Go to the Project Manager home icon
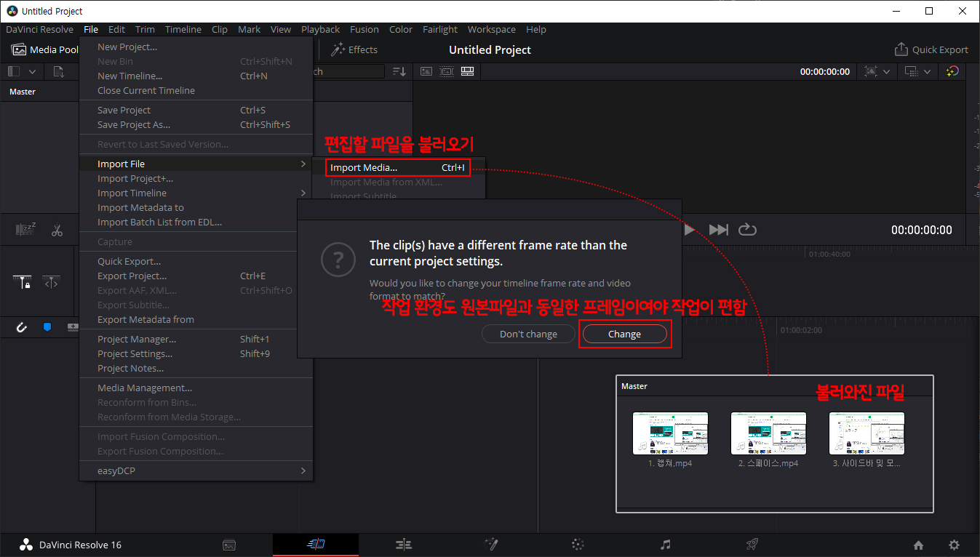 (x=918, y=545)
